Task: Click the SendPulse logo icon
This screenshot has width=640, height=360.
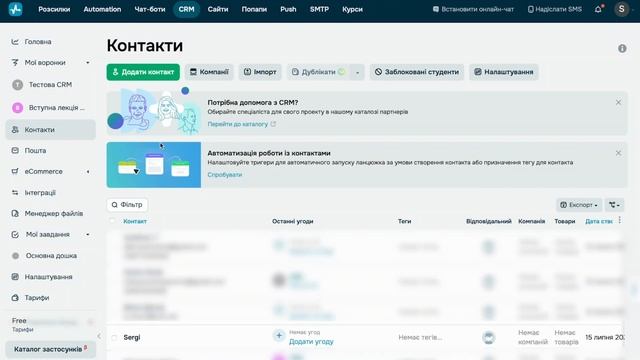Action: 16,9
